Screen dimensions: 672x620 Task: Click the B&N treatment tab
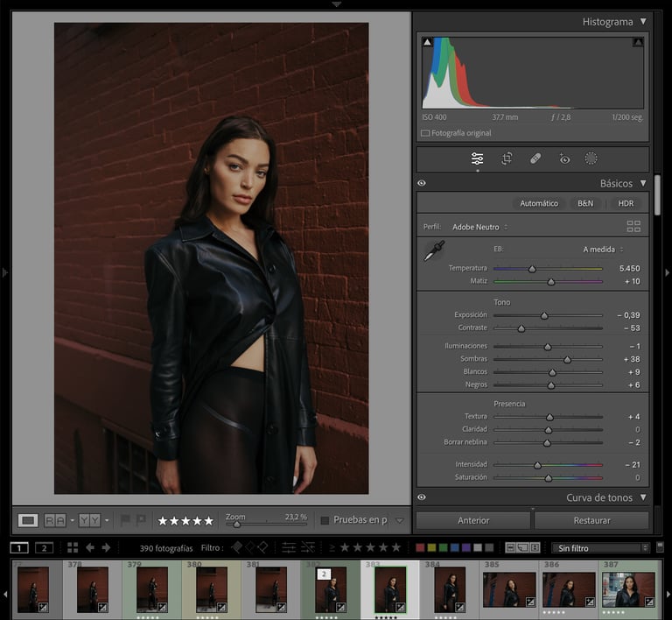coord(585,203)
